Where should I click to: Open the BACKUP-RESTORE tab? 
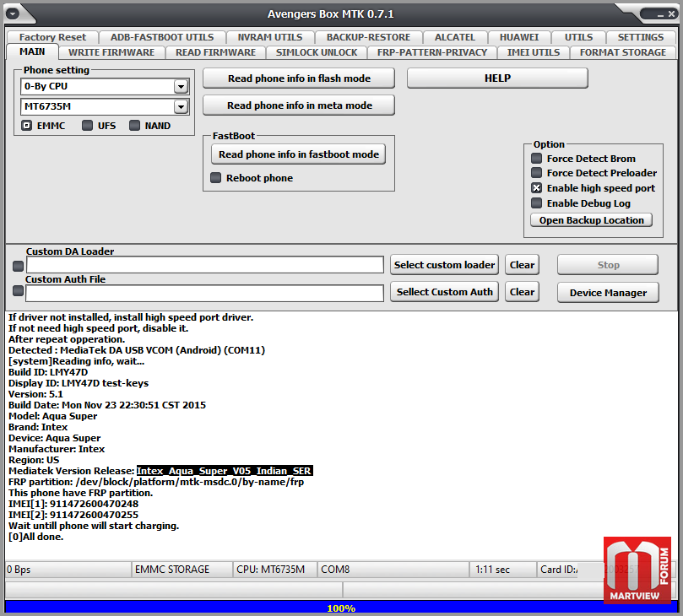coord(368,37)
